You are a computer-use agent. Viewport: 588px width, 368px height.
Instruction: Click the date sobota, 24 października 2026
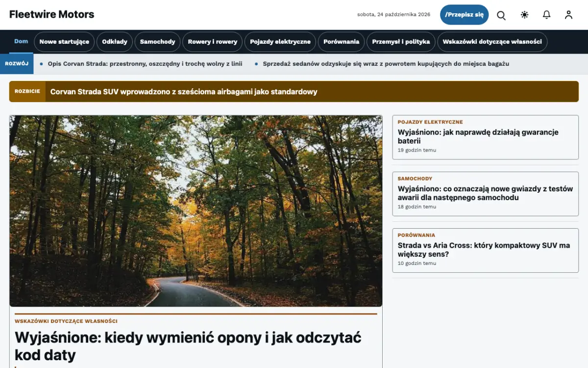[x=394, y=15]
